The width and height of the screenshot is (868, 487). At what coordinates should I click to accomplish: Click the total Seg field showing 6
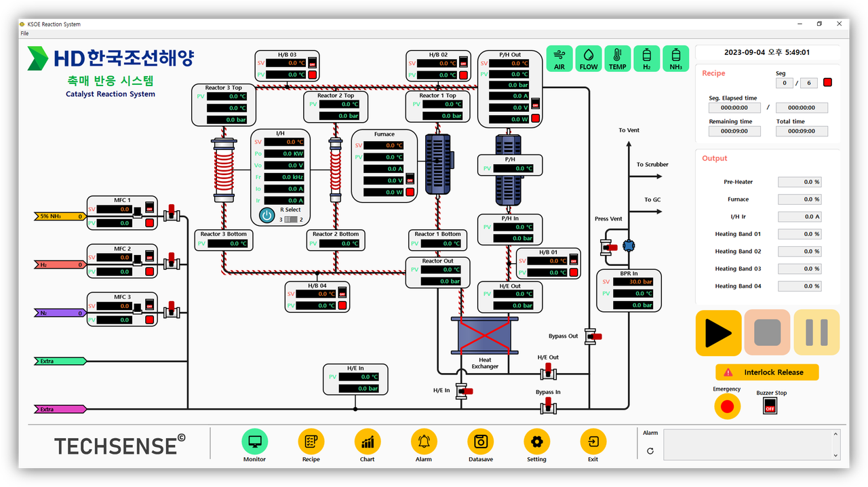tap(808, 83)
